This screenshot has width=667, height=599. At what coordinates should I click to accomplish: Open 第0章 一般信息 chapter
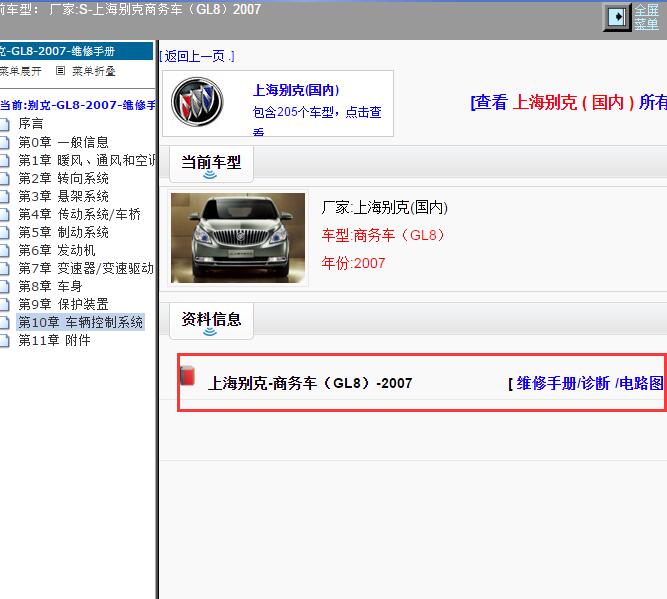tap(63, 142)
